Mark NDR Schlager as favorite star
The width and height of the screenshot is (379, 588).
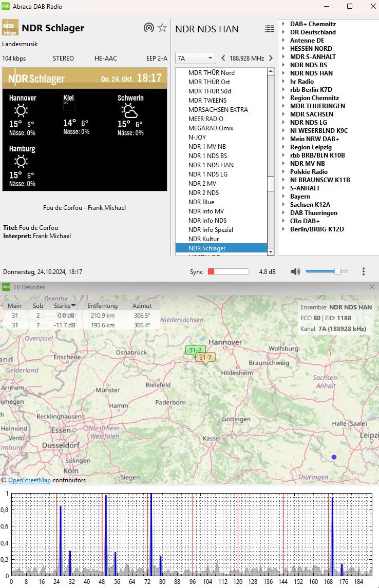162,28
